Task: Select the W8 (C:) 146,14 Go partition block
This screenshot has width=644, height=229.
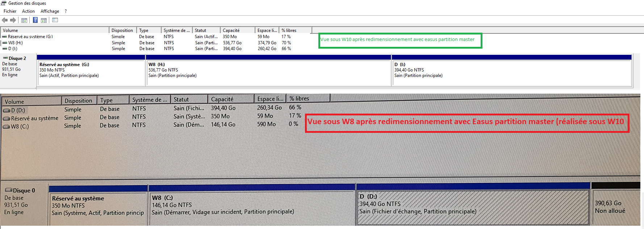Action: 252,205
